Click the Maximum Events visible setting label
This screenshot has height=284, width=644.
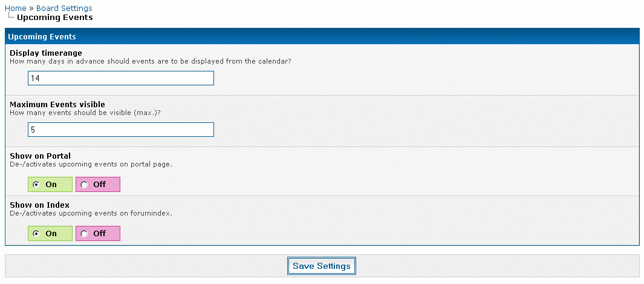click(x=57, y=105)
